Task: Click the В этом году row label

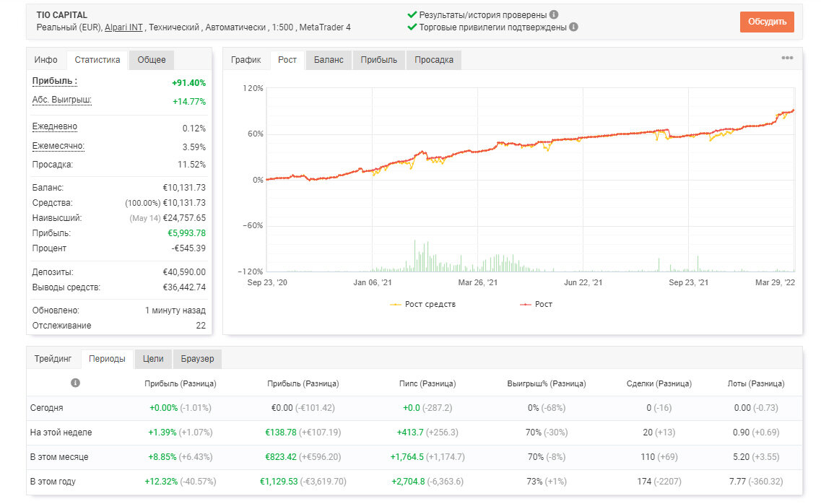Action: (x=53, y=482)
